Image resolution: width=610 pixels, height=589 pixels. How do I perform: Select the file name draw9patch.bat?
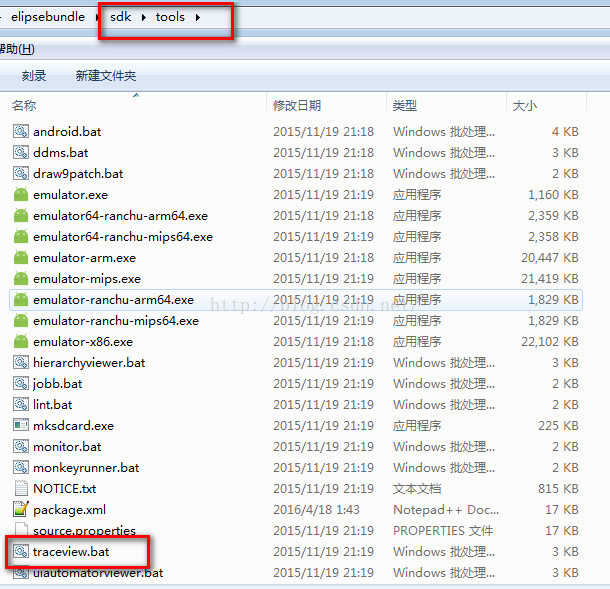click(x=78, y=174)
